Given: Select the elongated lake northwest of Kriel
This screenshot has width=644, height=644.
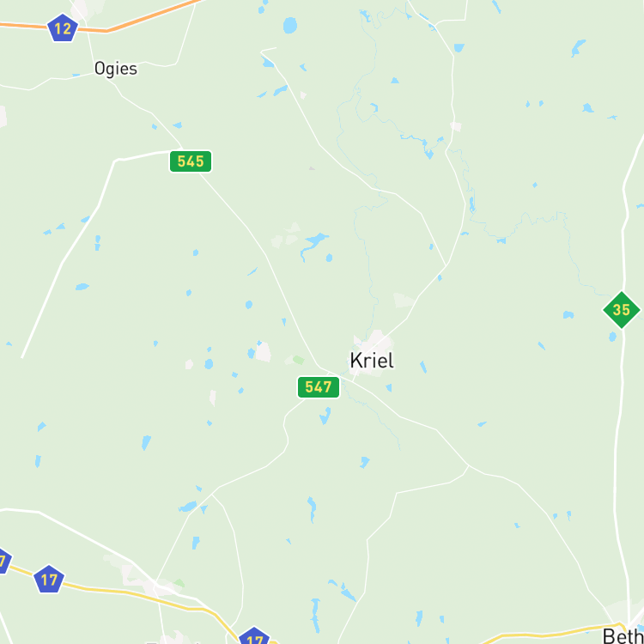Looking at the screenshot, I should point(313,244).
